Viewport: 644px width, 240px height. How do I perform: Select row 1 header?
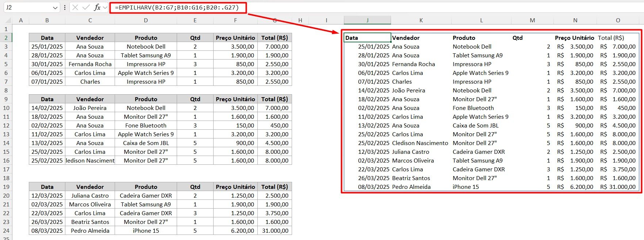coord(6,29)
